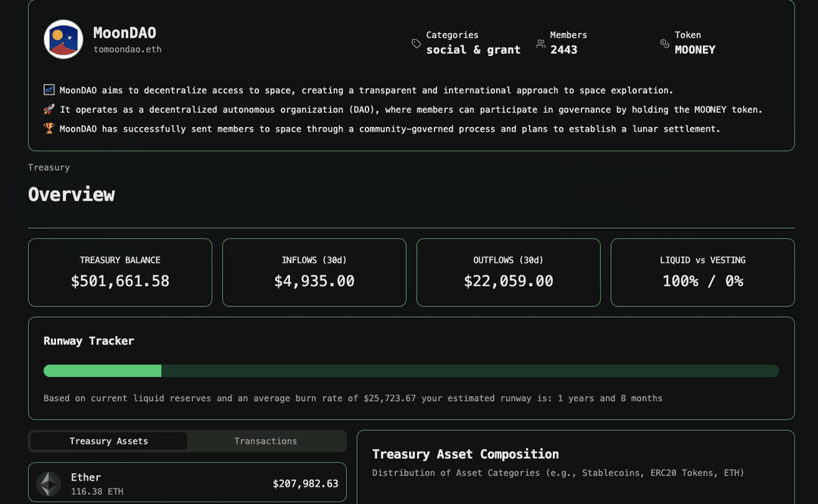The height and width of the screenshot is (504, 818).
Task: Click the Runway Tracker heading
Action: click(89, 341)
